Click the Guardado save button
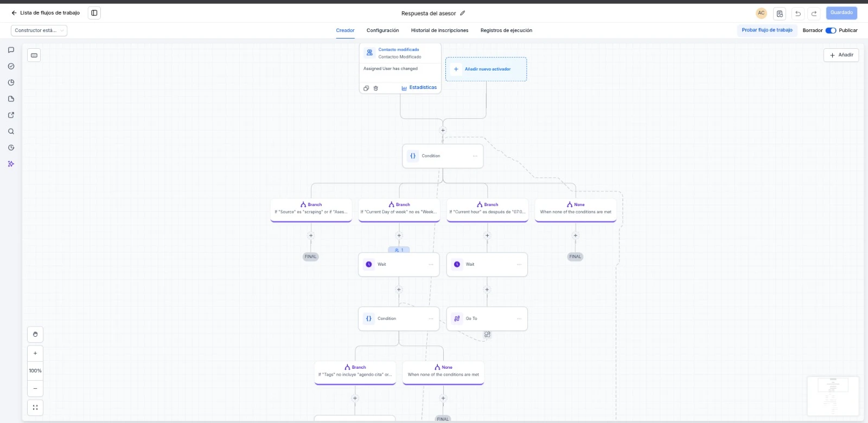 click(x=841, y=13)
